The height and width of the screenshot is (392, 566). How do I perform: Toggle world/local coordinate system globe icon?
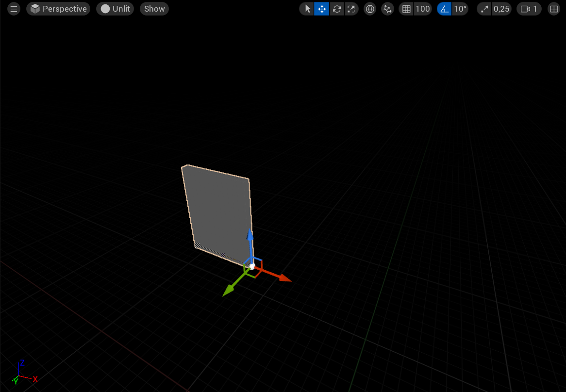(370, 9)
